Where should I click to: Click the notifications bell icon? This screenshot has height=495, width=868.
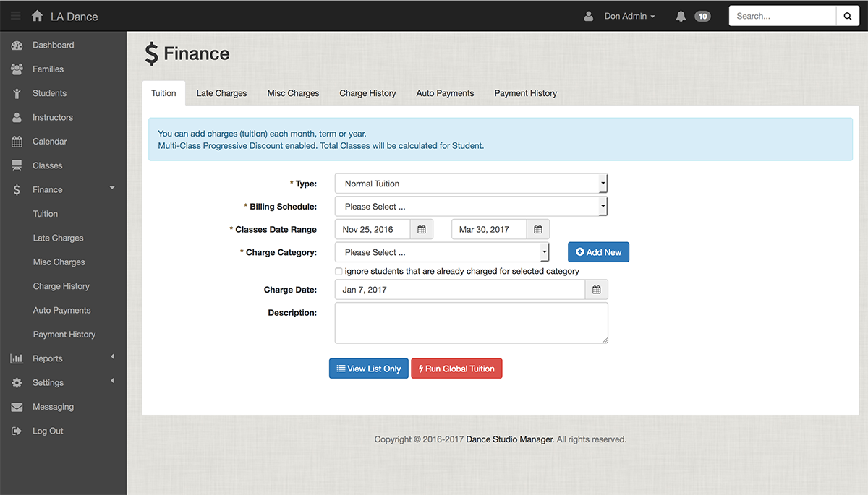pyautogui.click(x=680, y=15)
